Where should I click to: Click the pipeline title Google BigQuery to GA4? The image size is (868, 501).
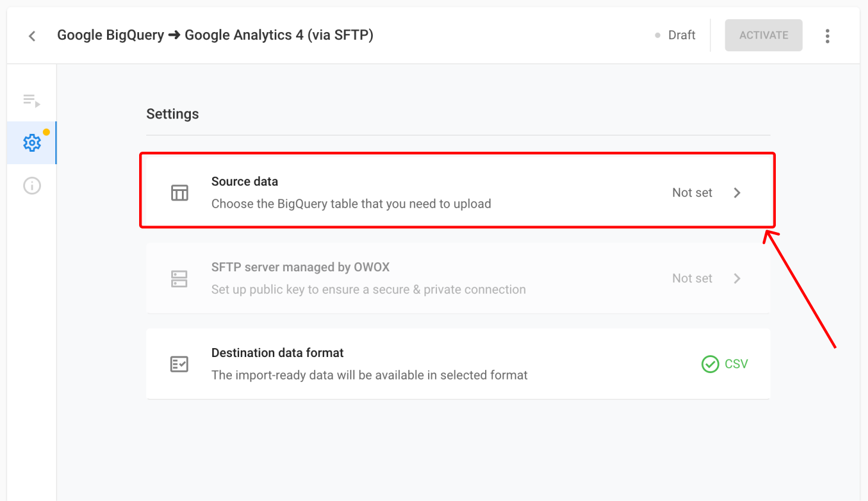pos(215,35)
